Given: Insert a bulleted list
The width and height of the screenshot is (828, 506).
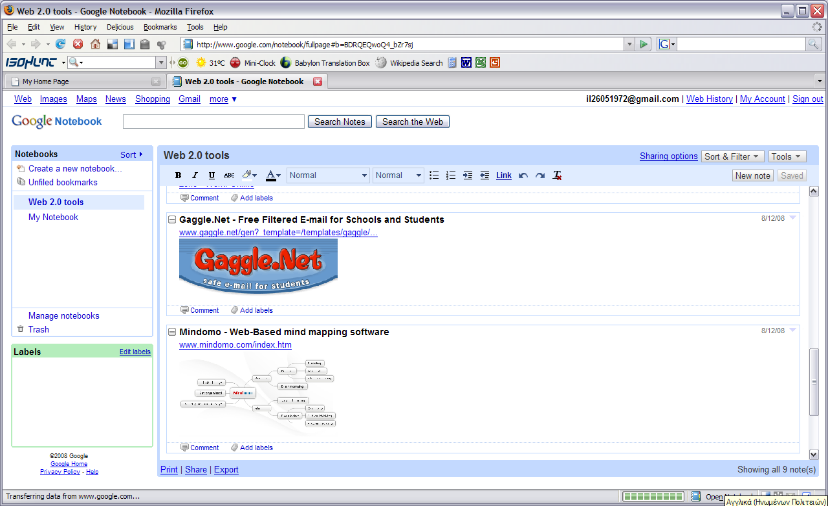Looking at the screenshot, I should coord(434,175).
